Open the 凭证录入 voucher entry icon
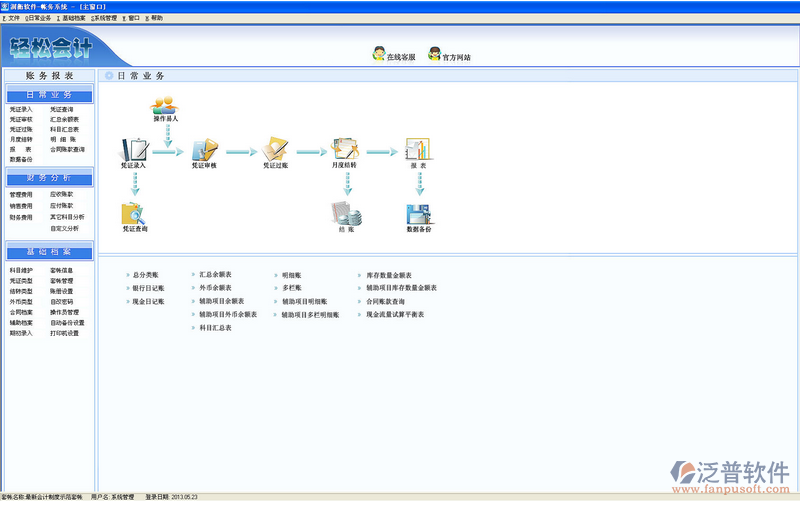The image size is (800, 505). (134, 151)
